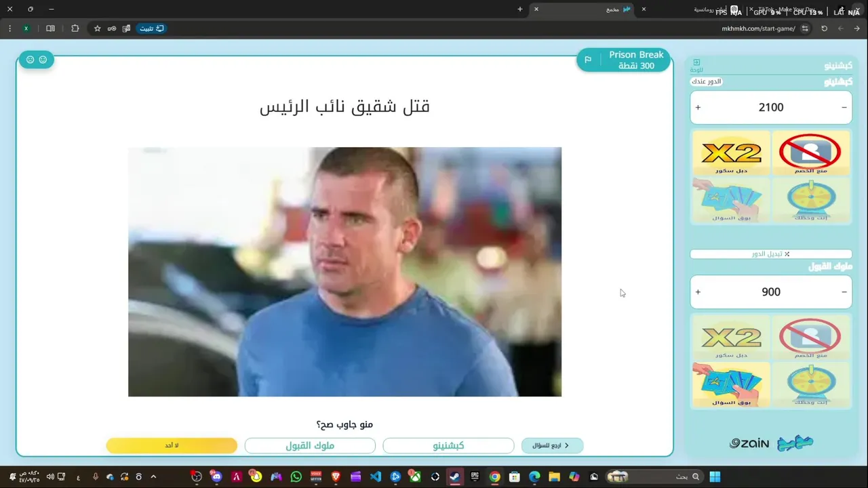The height and width of the screenshot is (488, 868).
Task: Increase ملوك القبول score with plus button
Action: coord(698,292)
